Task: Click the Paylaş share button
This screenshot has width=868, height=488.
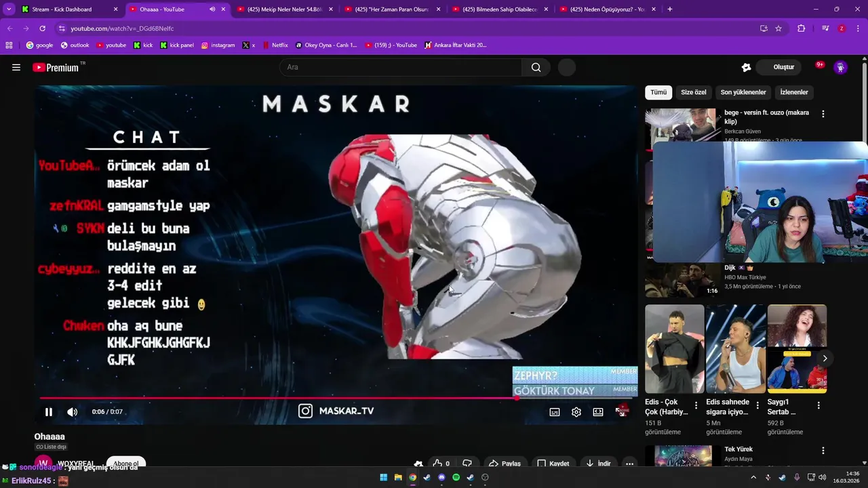Action: click(x=505, y=464)
